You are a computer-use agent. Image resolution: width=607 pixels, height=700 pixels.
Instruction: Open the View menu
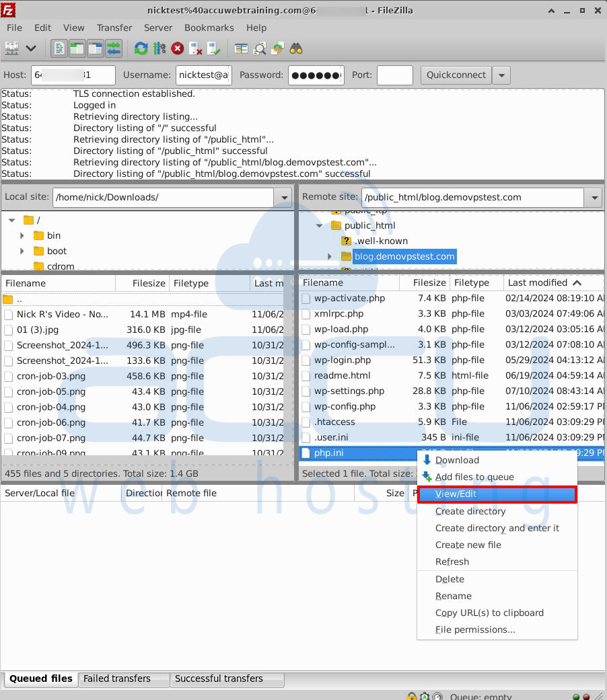74,28
